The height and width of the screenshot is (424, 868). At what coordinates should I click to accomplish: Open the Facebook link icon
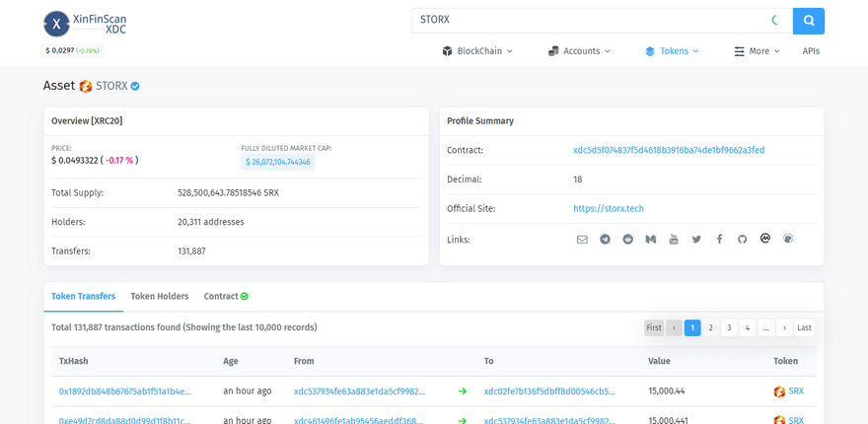coord(719,240)
